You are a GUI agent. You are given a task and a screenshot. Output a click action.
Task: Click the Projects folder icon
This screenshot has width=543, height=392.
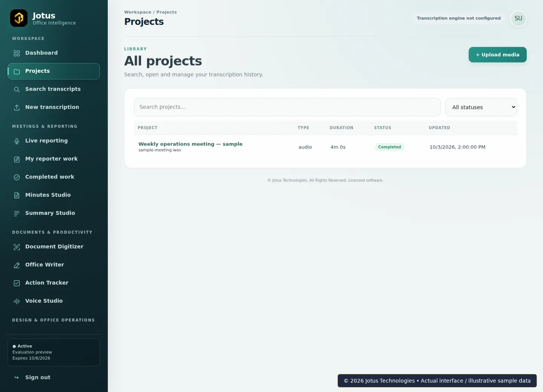tap(17, 71)
